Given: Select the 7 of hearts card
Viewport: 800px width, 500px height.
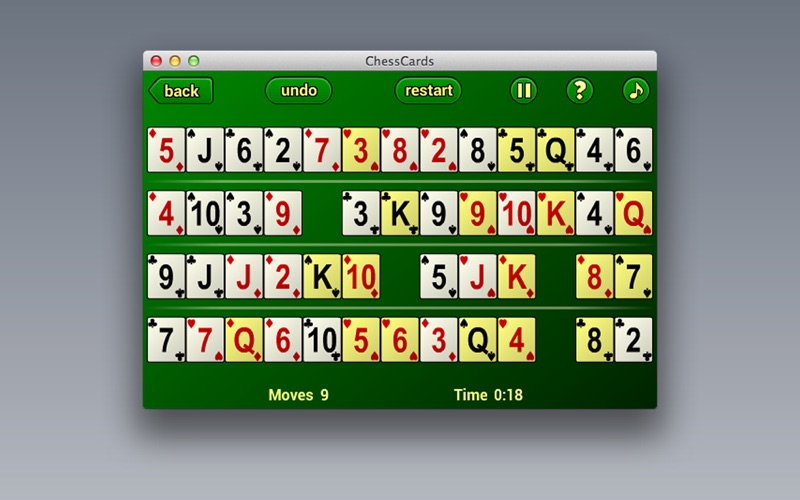Looking at the screenshot, I should pyautogui.click(x=205, y=340).
